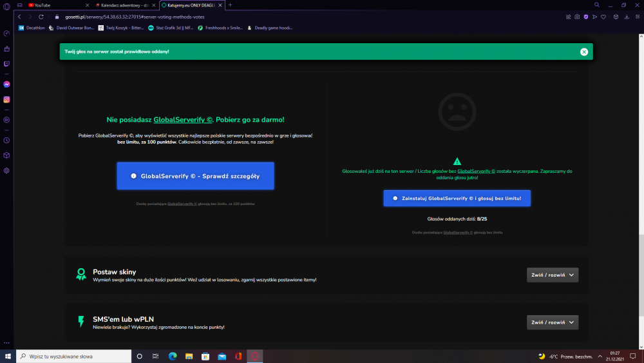
Task: Open the Deadly game hoodi bookmark
Action: coord(270,28)
